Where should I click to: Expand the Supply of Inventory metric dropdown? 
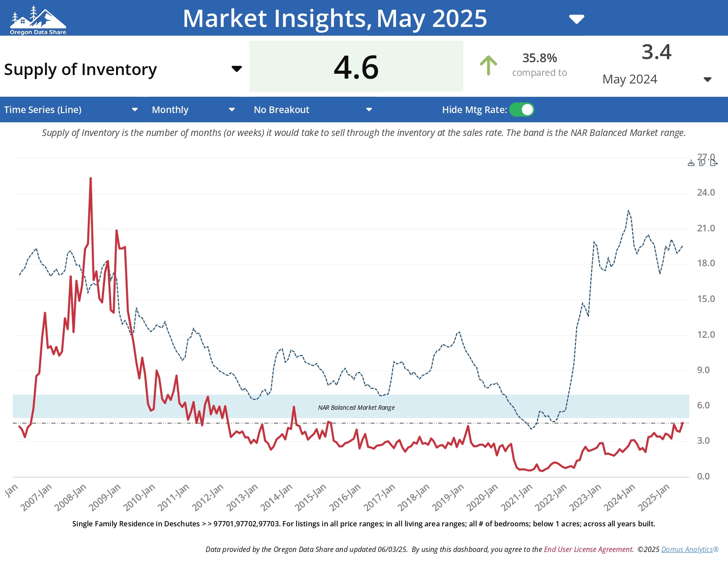tap(236, 69)
